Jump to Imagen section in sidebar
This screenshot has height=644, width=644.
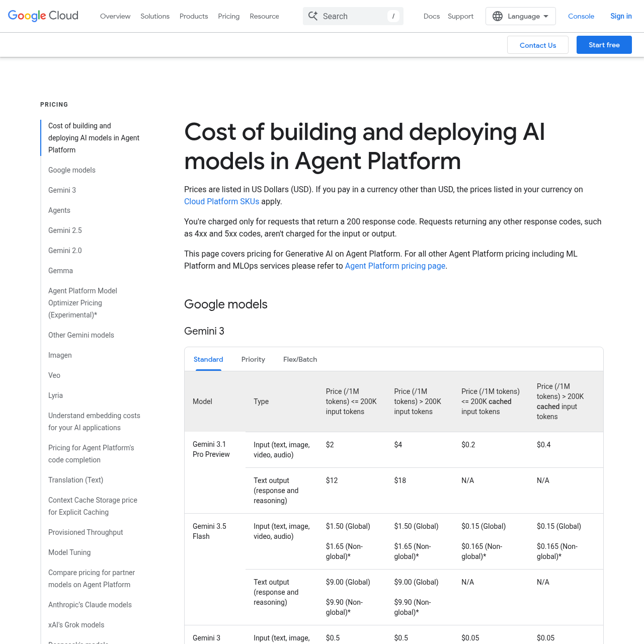click(60, 355)
